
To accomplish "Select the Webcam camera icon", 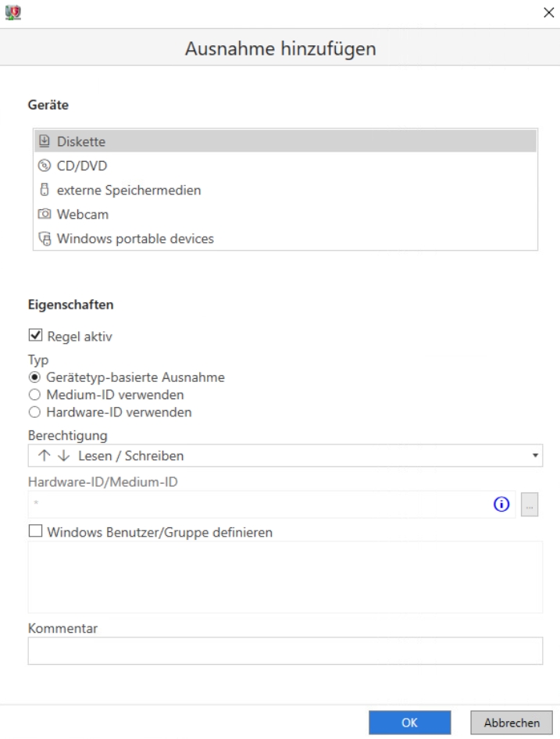I will point(45,214).
